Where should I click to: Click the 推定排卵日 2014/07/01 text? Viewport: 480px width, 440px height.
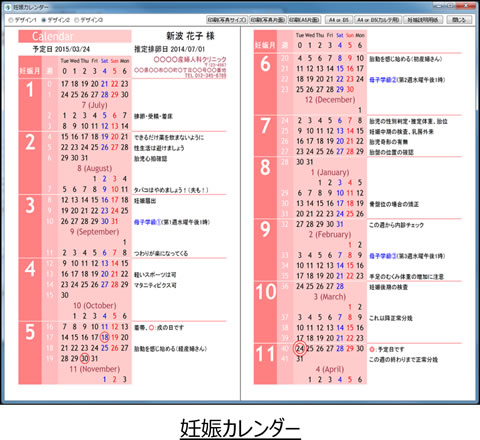[x=170, y=49]
